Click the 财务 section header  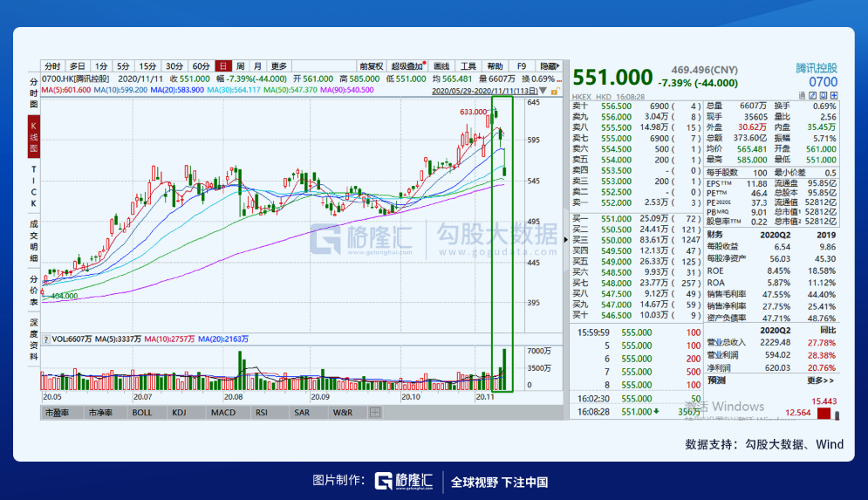coord(714,235)
